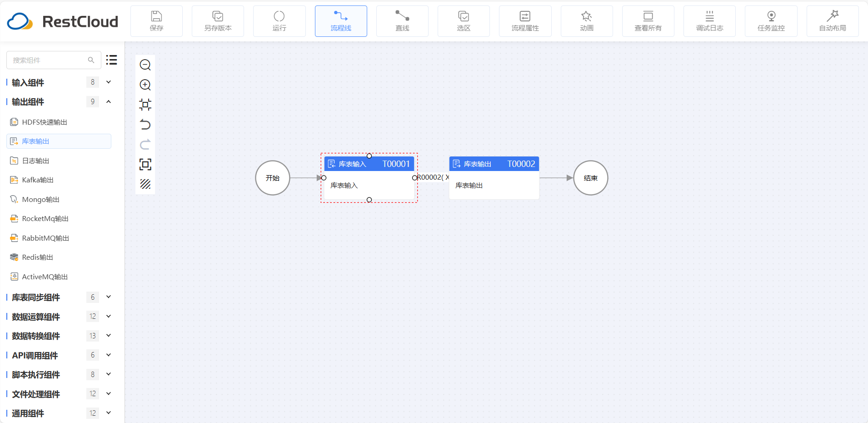The image size is (868, 423).
Task: Click the 开始 start node
Action: [273, 178]
